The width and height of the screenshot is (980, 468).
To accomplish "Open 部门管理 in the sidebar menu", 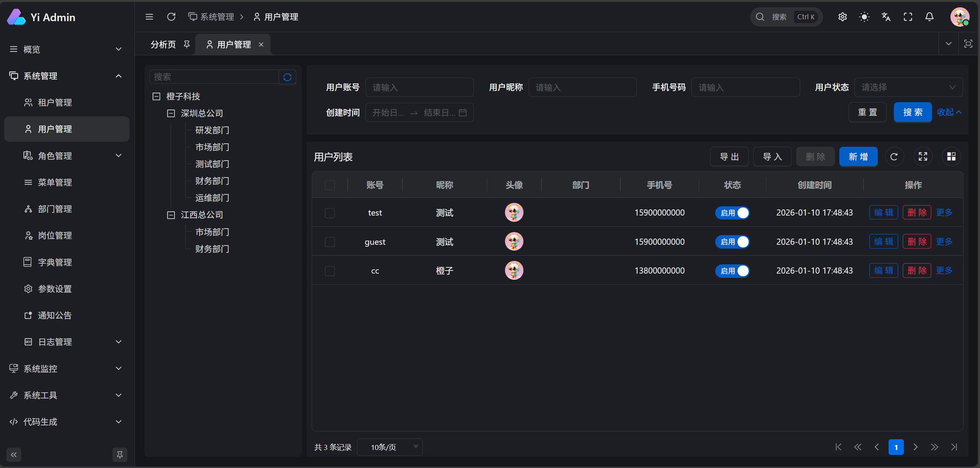I will click(x=55, y=209).
